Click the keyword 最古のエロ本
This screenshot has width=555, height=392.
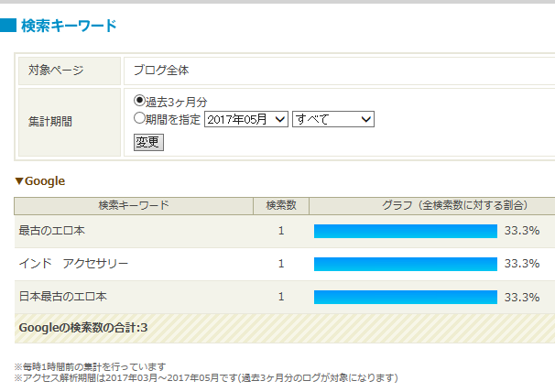[x=51, y=231]
